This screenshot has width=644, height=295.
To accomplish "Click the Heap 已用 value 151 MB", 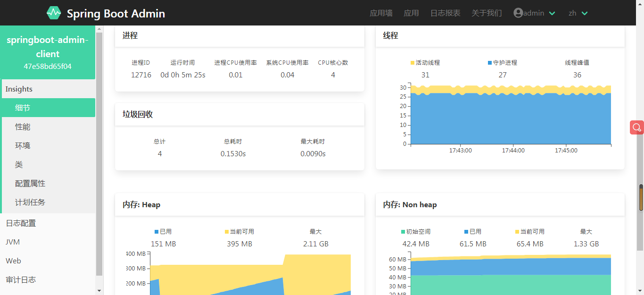I will point(163,244).
